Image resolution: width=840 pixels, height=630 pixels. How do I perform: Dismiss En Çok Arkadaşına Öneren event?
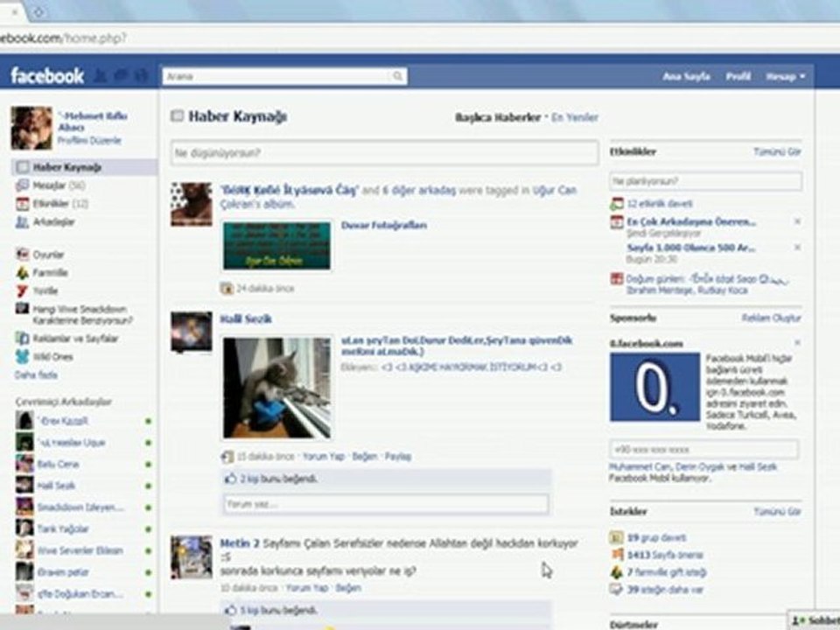click(x=797, y=221)
